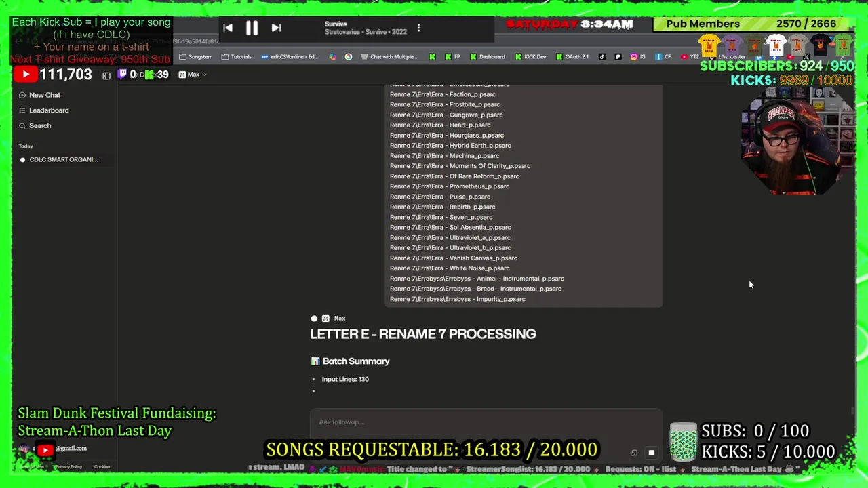Open the OAuth 2.1 bookmark
The height and width of the screenshot is (488, 868).
(x=573, y=57)
